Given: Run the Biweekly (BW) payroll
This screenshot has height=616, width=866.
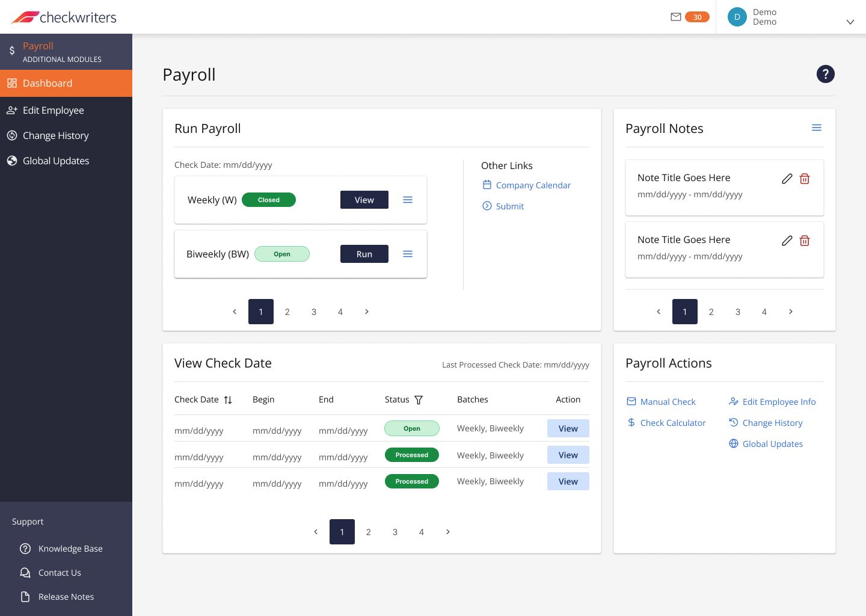Looking at the screenshot, I should click(x=364, y=254).
